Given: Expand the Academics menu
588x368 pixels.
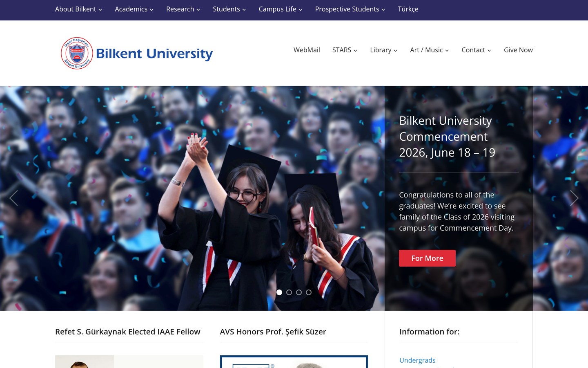Looking at the screenshot, I should coord(134,9).
